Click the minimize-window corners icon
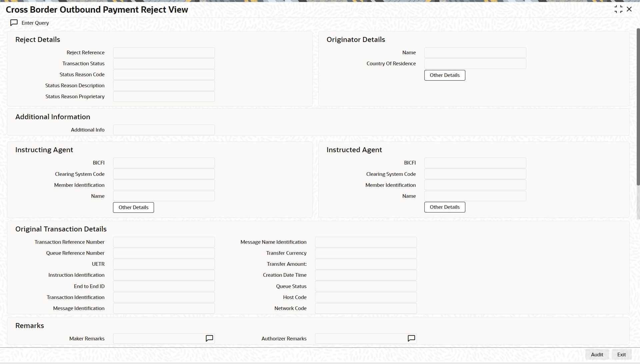 tap(618, 9)
